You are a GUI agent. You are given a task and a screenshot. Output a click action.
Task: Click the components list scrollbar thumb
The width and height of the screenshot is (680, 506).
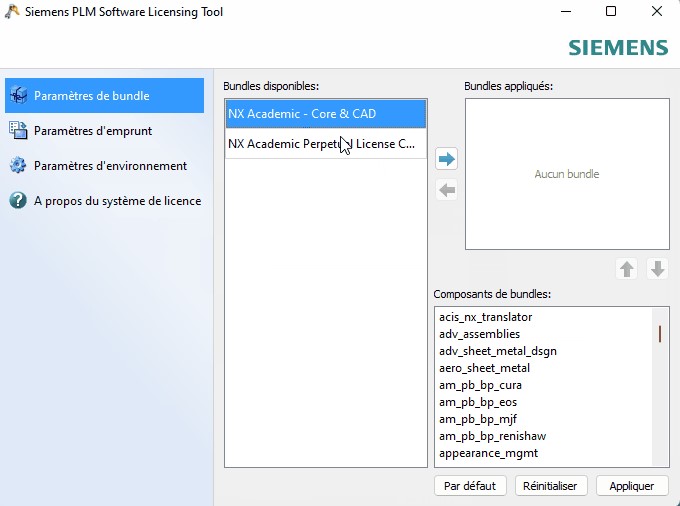click(x=660, y=334)
